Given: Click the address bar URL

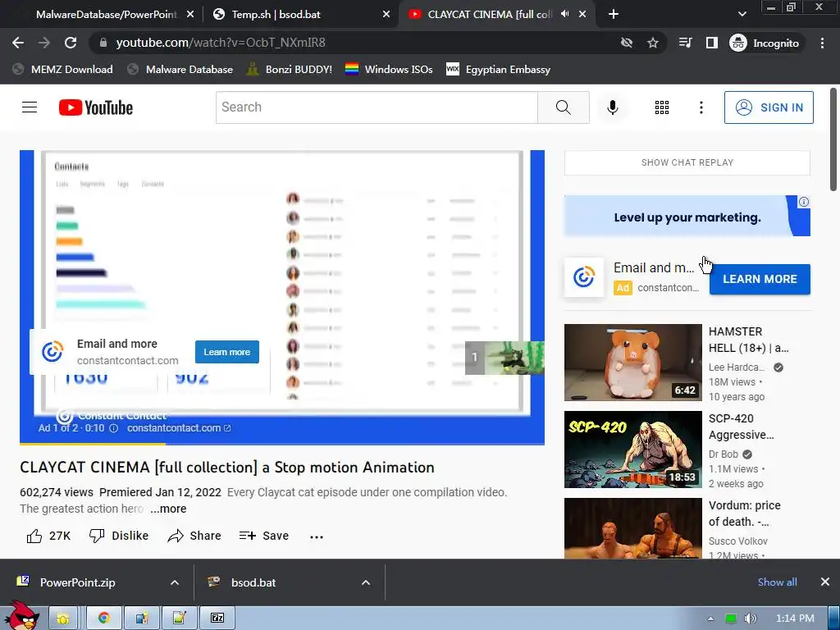Looking at the screenshot, I should [221, 43].
